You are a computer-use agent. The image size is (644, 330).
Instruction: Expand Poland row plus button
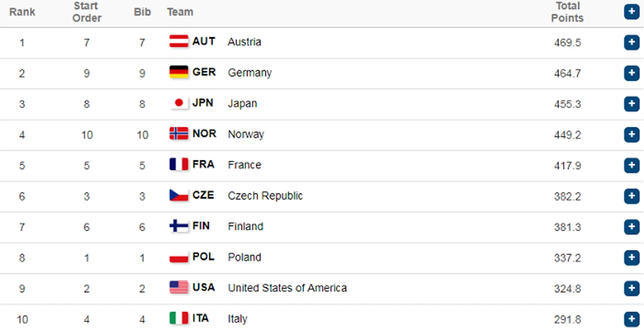click(631, 257)
